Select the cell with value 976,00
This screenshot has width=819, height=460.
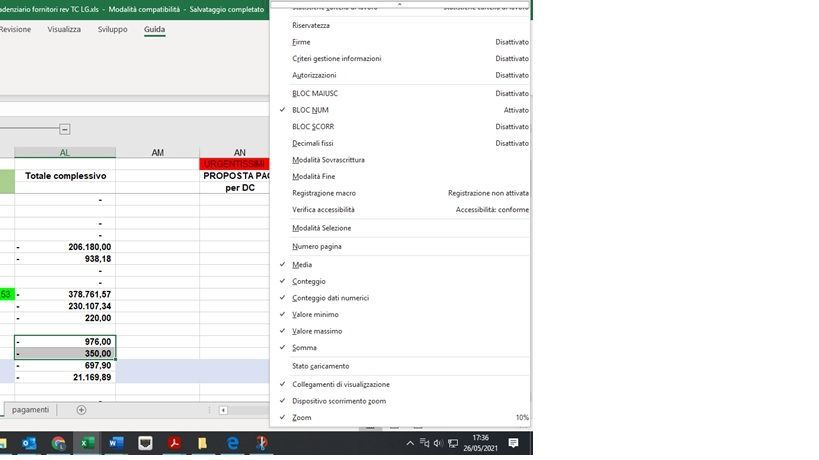[65, 342]
